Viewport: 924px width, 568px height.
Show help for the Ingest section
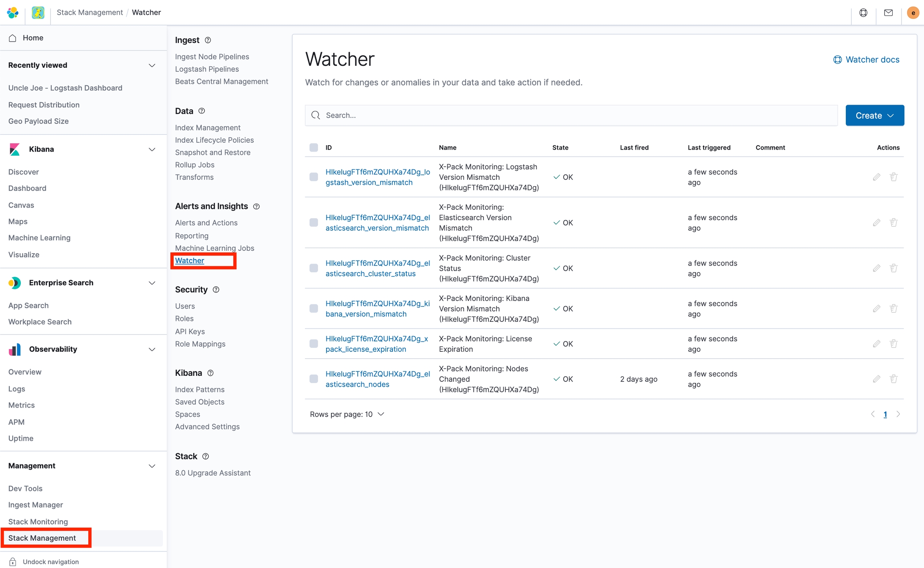click(x=208, y=40)
